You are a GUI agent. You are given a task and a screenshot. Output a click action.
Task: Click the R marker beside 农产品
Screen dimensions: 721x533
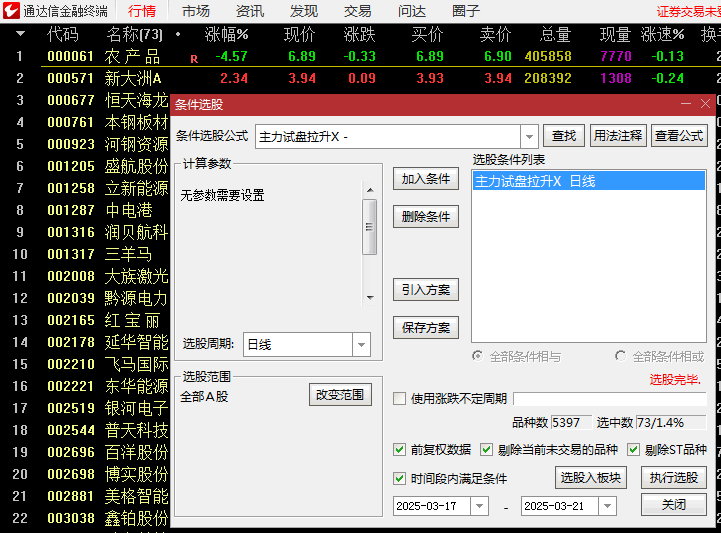coord(194,59)
